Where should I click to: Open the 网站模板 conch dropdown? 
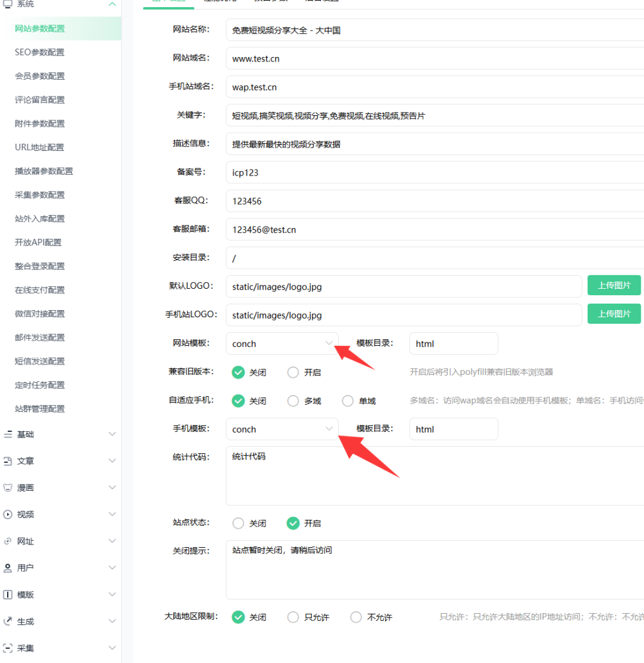(282, 343)
